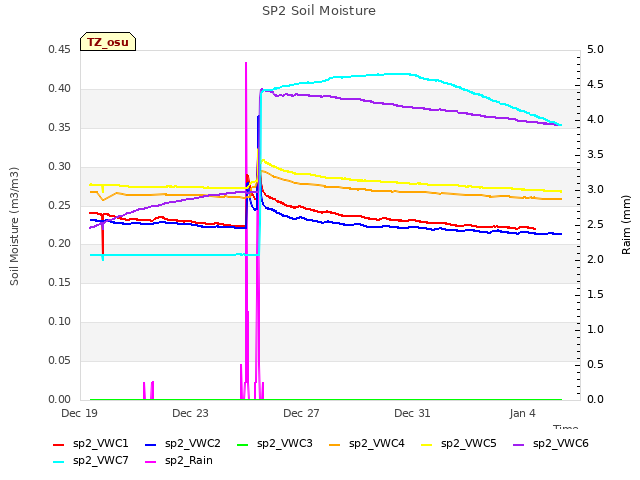Select the sp2_VWC5 legend label
640x480 pixels.
[469, 444]
